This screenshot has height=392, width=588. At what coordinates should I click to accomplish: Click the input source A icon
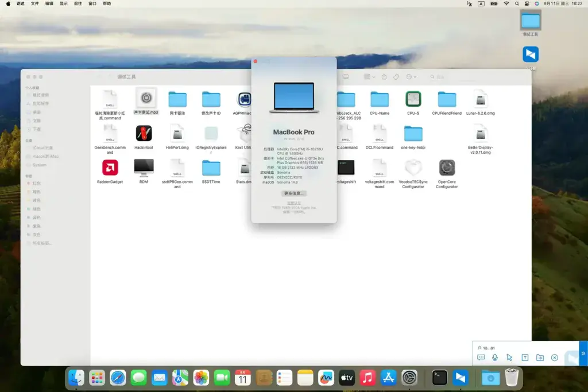(x=481, y=3)
